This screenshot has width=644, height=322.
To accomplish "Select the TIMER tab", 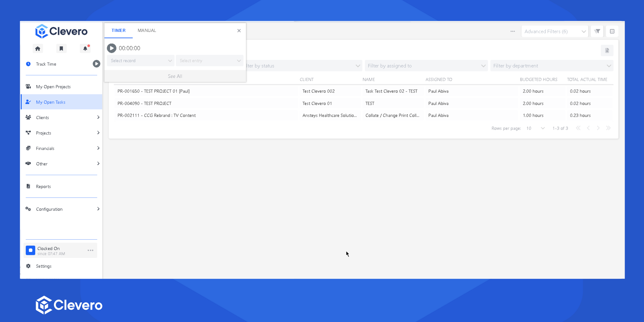I will point(118,30).
